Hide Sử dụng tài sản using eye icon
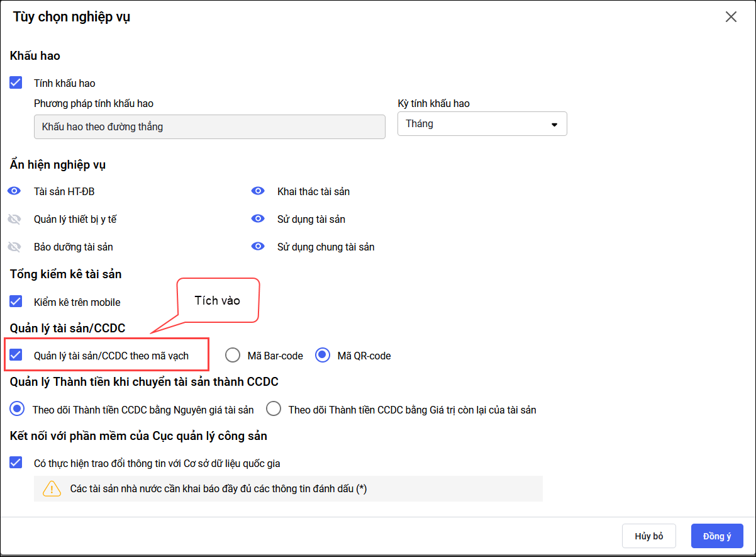Screen dimensions: 756x557 click(257, 219)
